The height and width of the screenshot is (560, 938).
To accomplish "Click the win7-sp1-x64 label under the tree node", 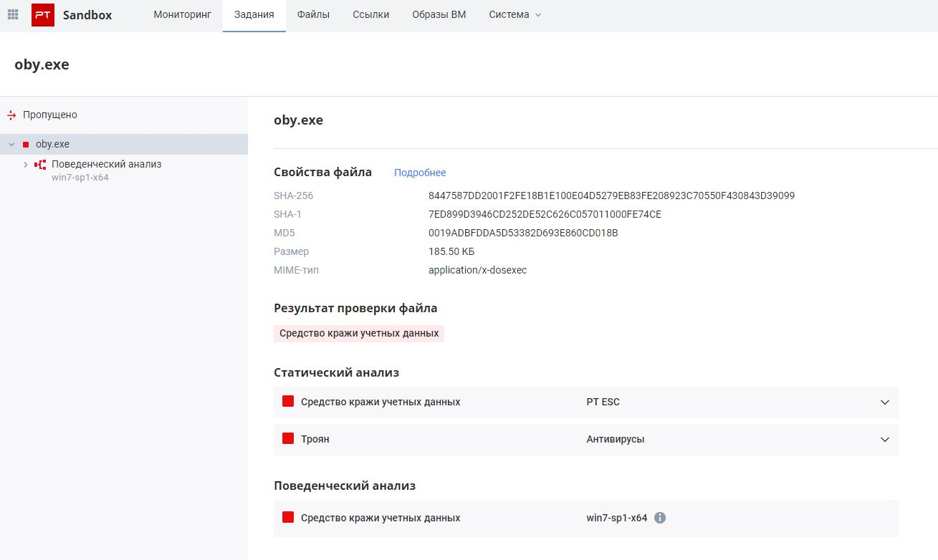I will 80,178.
